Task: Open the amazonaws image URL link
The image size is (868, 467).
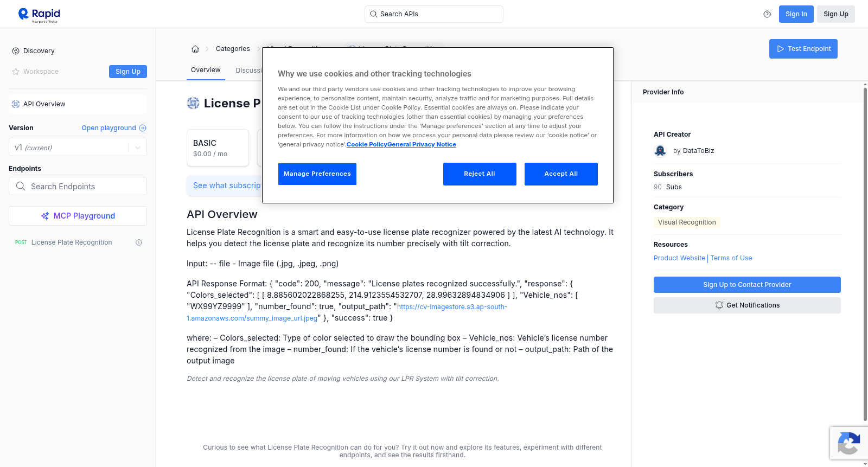Action: click(347, 312)
